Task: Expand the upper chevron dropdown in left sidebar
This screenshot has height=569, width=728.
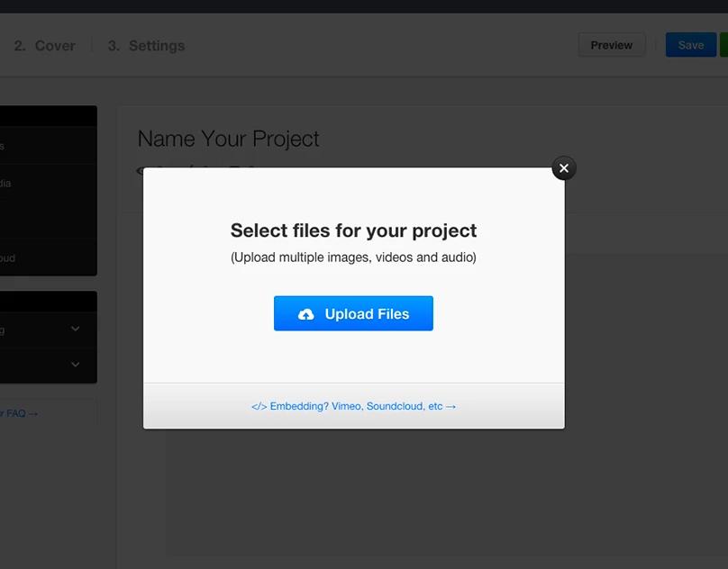Action: tap(75, 329)
